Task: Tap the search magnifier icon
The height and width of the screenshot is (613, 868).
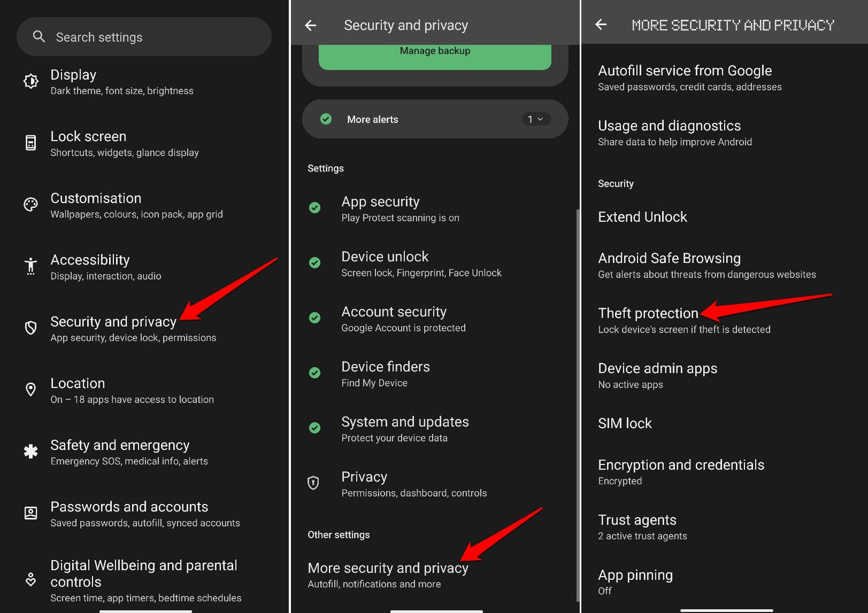Action: point(39,36)
